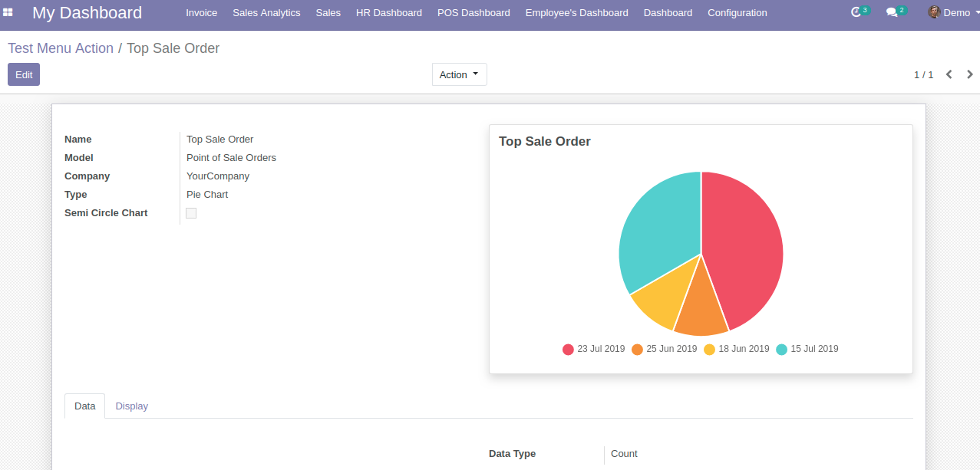Image resolution: width=980 pixels, height=470 pixels.
Task: Go to the next record arrow
Action: click(970, 74)
